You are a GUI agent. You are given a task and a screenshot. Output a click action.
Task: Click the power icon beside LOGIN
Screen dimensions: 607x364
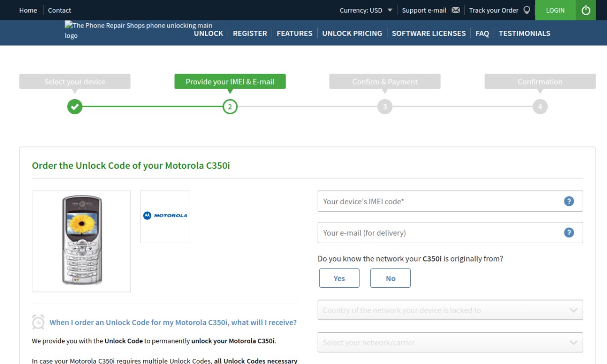coord(586,10)
